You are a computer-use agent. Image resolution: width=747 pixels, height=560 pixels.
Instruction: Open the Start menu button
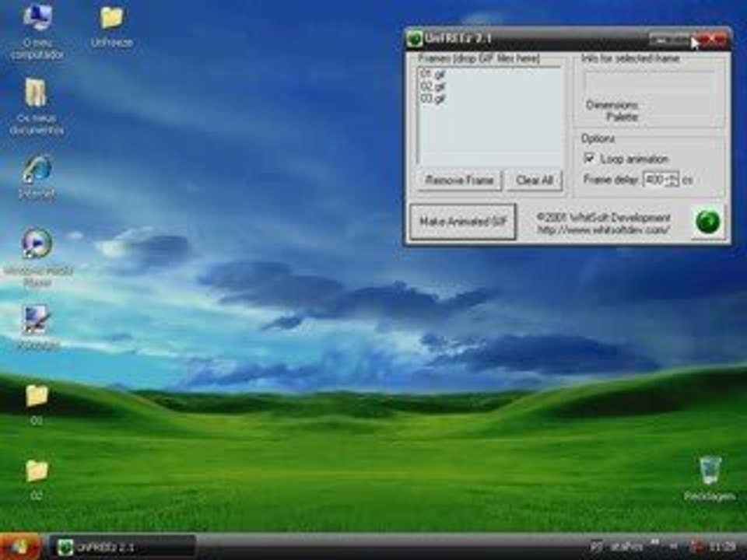(x=20, y=547)
